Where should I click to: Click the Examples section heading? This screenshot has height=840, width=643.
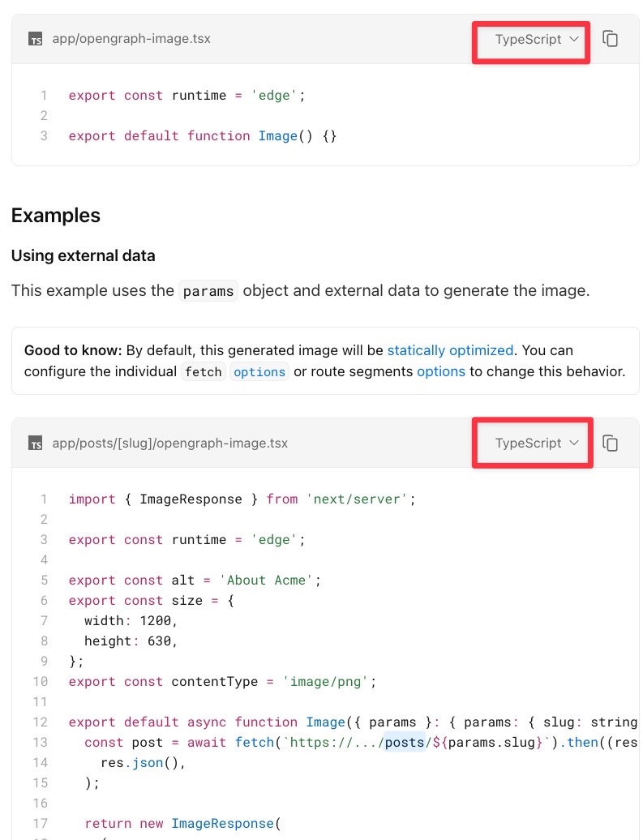click(x=55, y=215)
